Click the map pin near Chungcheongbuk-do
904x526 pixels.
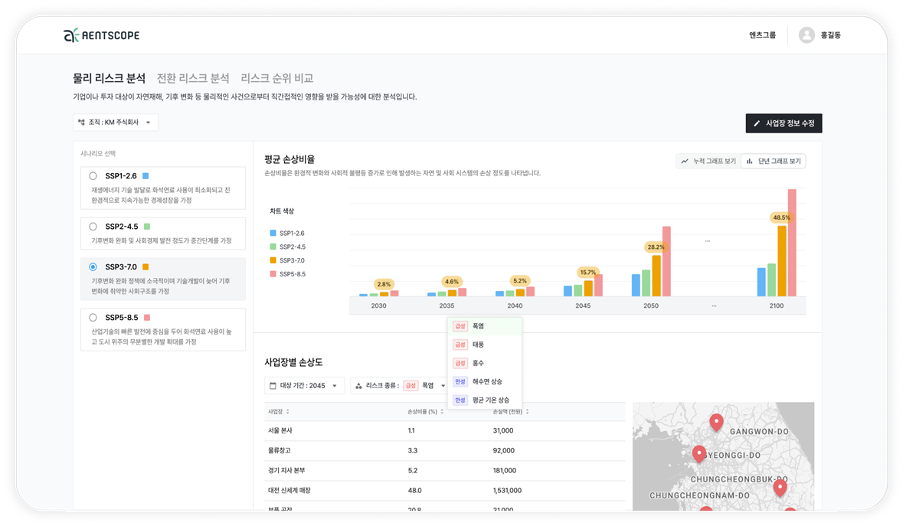point(780,488)
